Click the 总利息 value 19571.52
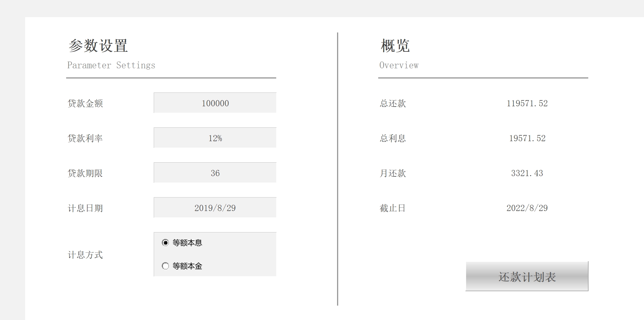Image resolution: width=644 pixels, height=320 pixels. pyautogui.click(x=527, y=138)
